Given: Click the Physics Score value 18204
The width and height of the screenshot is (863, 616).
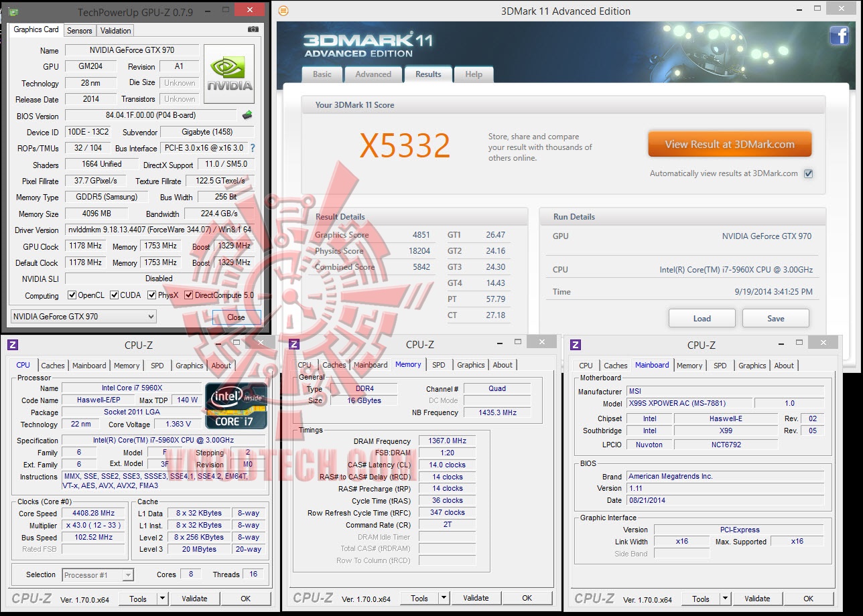Looking at the screenshot, I should [x=420, y=251].
